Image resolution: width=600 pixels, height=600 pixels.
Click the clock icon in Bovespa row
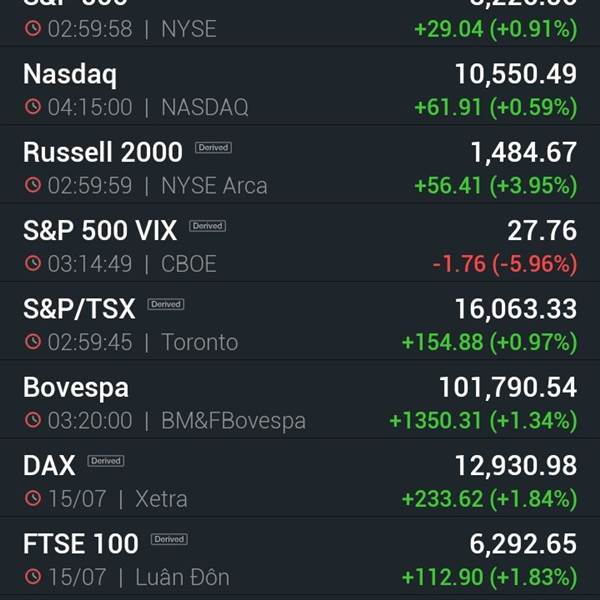33,420
